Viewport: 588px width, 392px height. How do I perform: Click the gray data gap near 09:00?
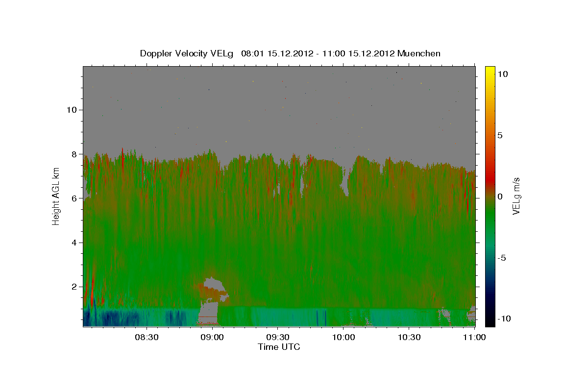click(209, 312)
